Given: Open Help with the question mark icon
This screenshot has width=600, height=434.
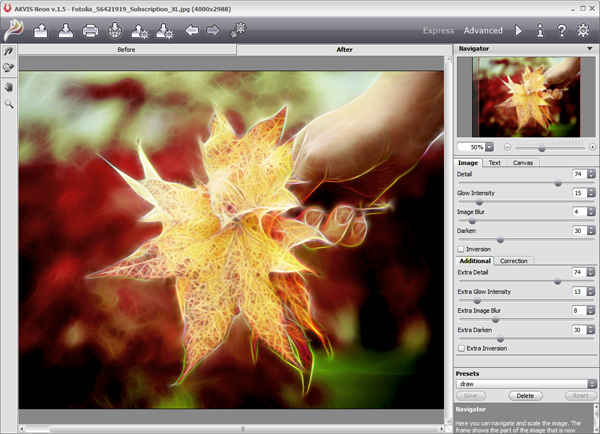Looking at the screenshot, I should (562, 31).
